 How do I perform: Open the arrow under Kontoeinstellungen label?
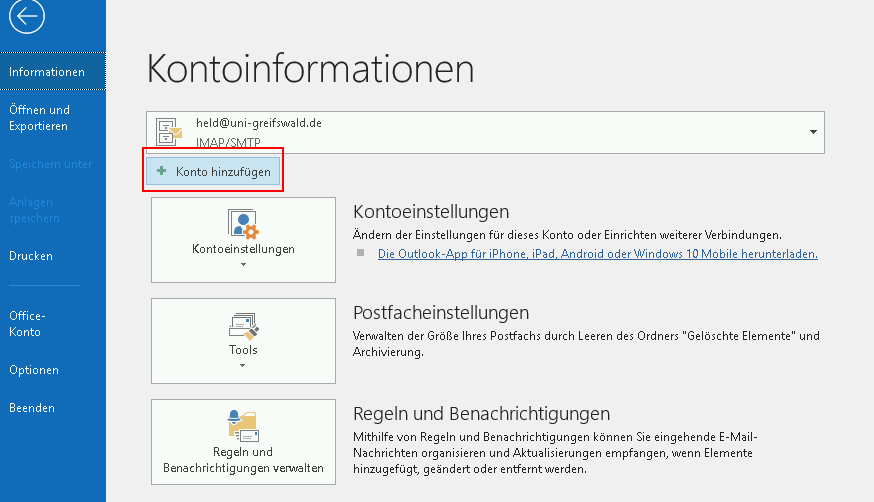243,265
